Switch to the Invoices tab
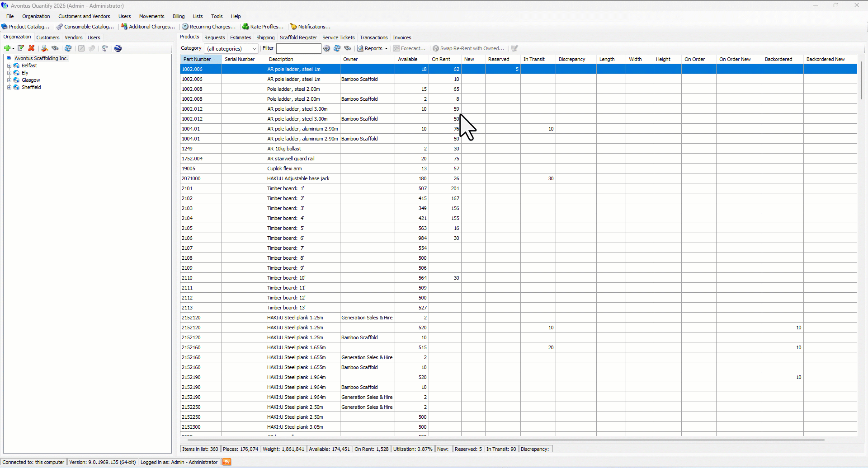Screen dimensions: 868x468 402,37
